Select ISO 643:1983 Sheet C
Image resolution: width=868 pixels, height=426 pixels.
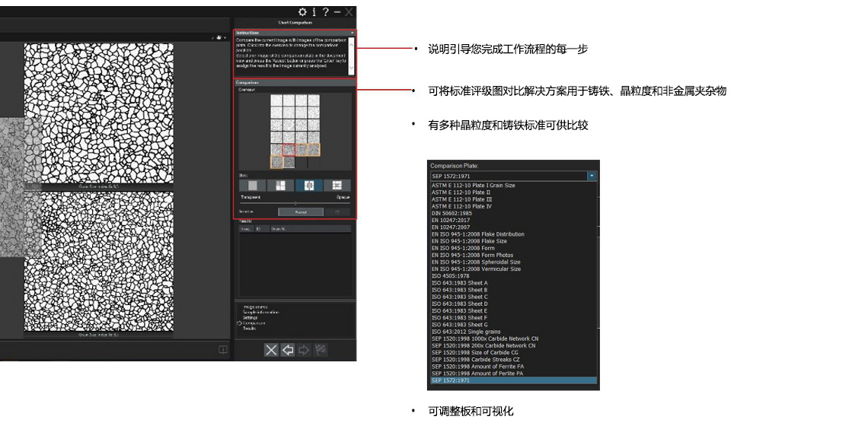tap(459, 297)
